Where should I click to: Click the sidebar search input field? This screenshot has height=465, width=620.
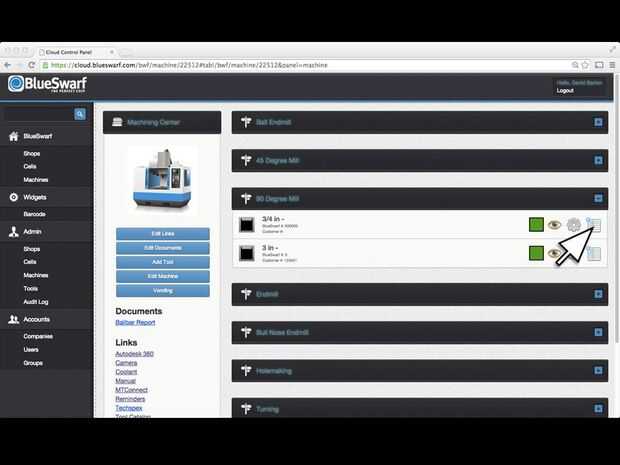coord(38,114)
